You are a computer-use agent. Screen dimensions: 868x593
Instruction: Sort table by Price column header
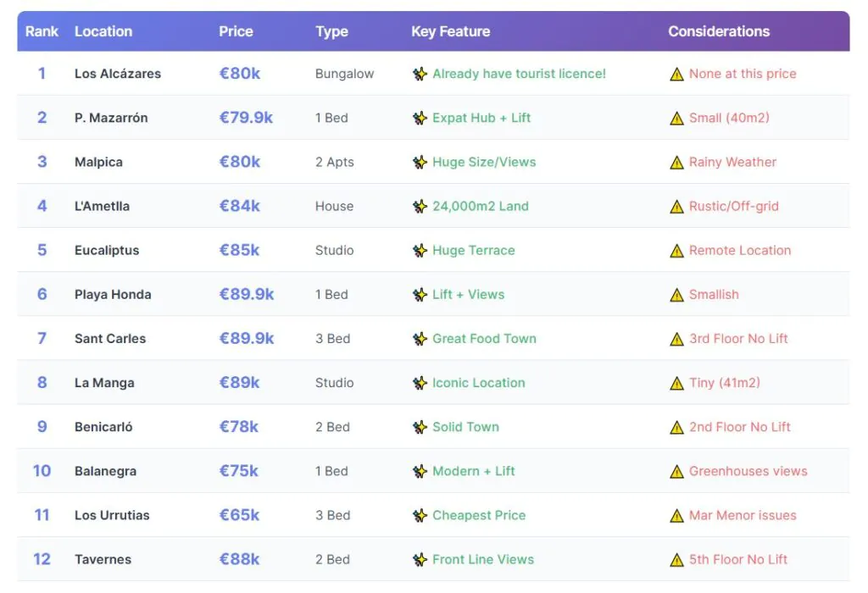(x=236, y=31)
